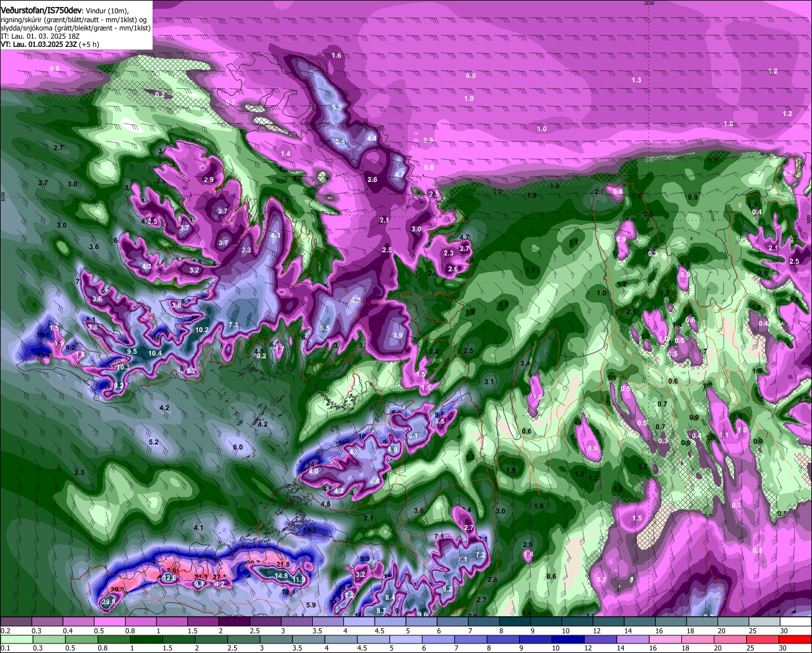Image resolution: width=812 pixels, height=653 pixels.
Task: Click the swatch labeled 25 in top legend row
Action: (766, 621)
